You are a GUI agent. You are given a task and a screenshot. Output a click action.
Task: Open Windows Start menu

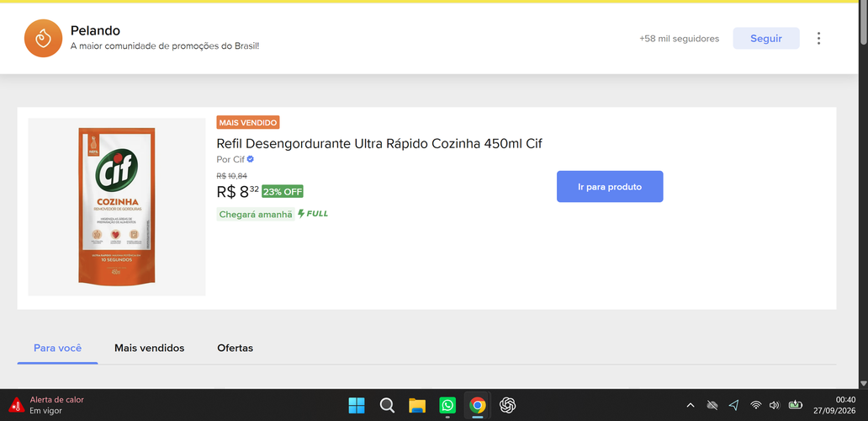click(357, 406)
